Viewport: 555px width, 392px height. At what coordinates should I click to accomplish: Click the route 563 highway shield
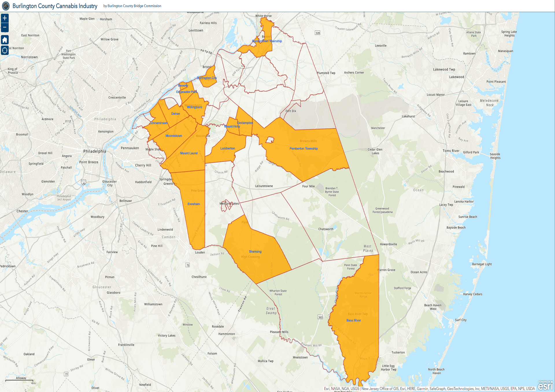[320, 317]
